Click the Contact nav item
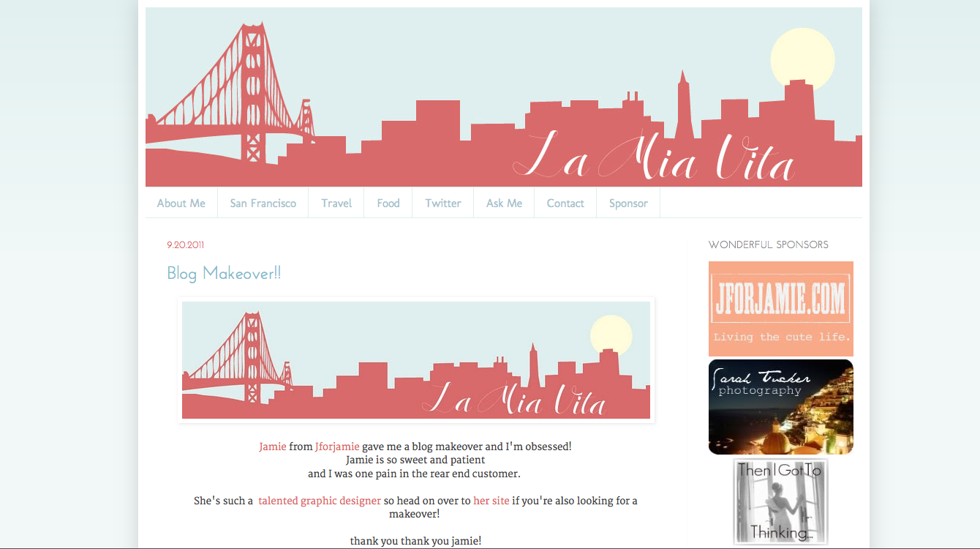980x549 pixels. pyautogui.click(x=565, y=203)
